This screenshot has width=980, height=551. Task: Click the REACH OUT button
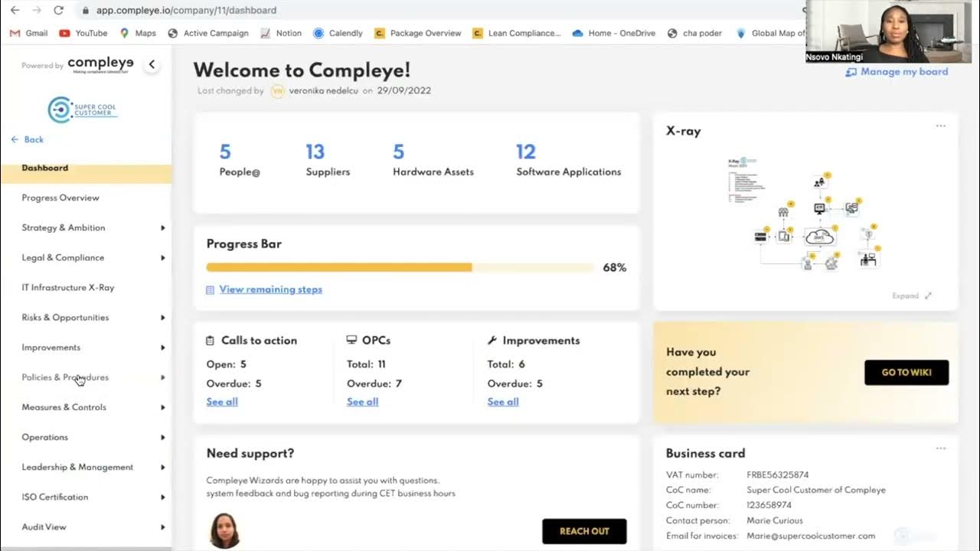(x=584, y=531)
